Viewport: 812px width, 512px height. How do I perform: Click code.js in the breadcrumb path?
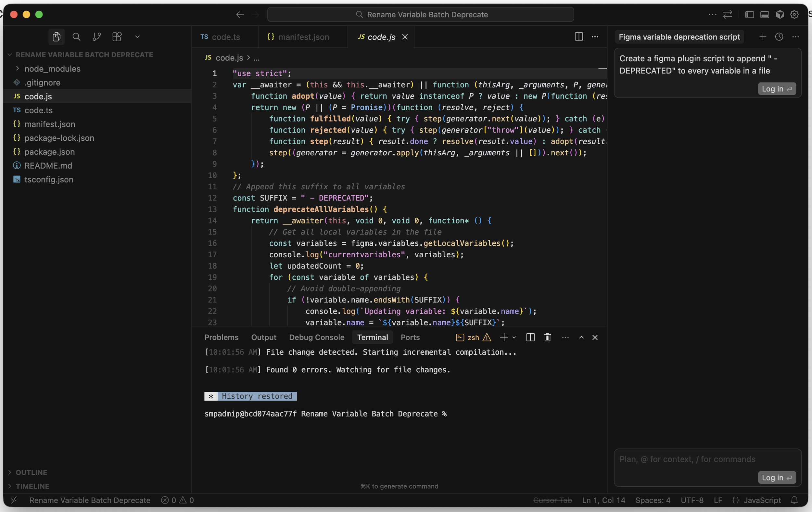coord(229,58)
